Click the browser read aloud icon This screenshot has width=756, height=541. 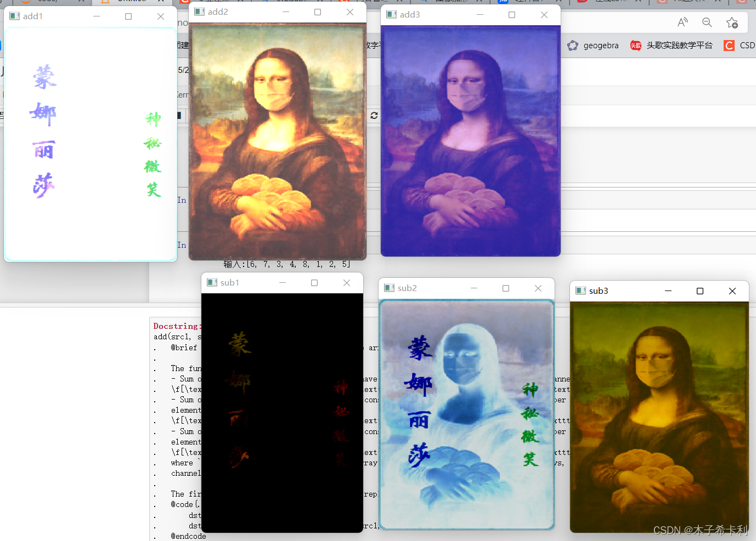coord(682,22)
